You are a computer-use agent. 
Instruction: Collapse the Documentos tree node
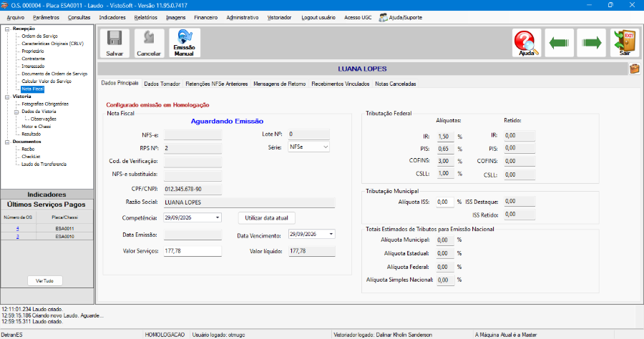(x=7, y=142)
